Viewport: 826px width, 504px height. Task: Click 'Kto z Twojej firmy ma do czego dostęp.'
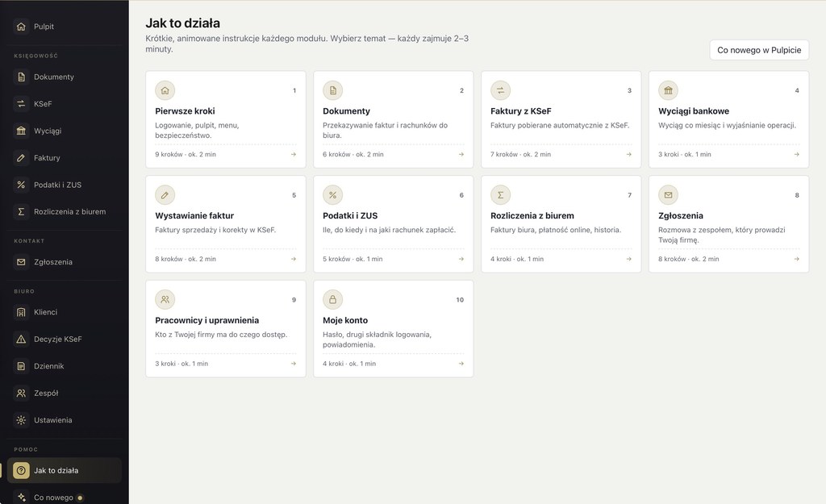[x=221, y=335]
